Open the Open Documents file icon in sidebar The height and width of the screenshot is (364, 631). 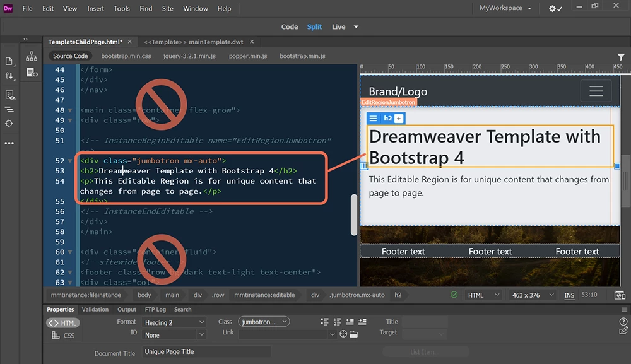coord(9,61)
